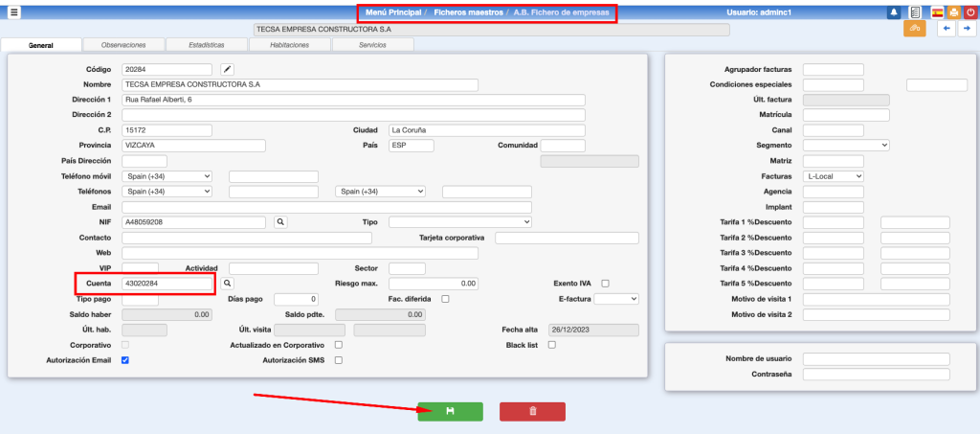Click the Spanish flag language icon

tap(937, 12)
